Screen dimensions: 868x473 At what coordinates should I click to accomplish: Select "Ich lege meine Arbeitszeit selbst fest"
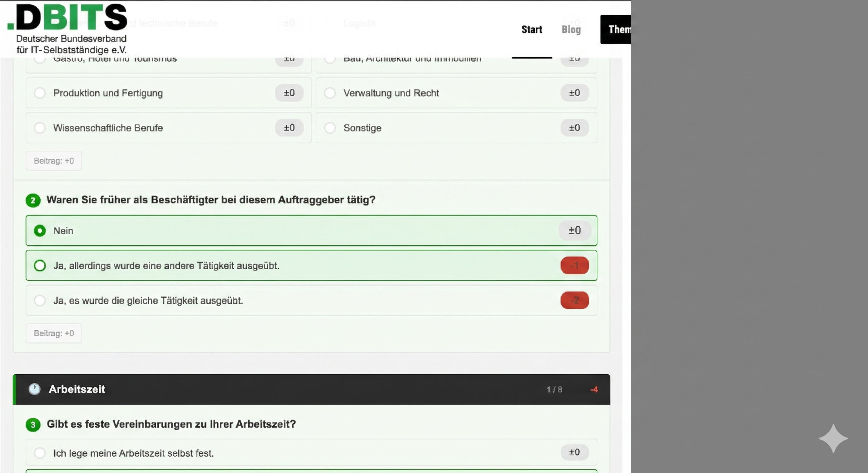40,452
